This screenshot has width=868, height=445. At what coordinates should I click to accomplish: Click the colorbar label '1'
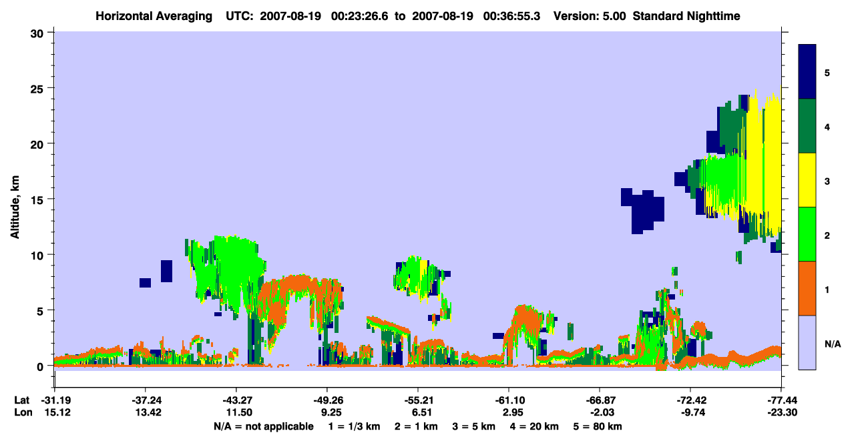point(827,290)
